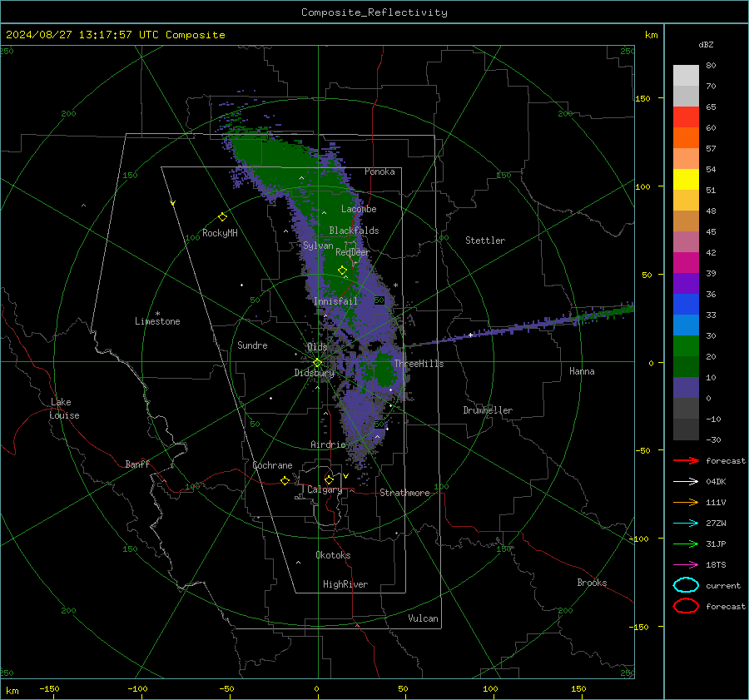Click the 100 tick on bottom axis

pos(490,688)
